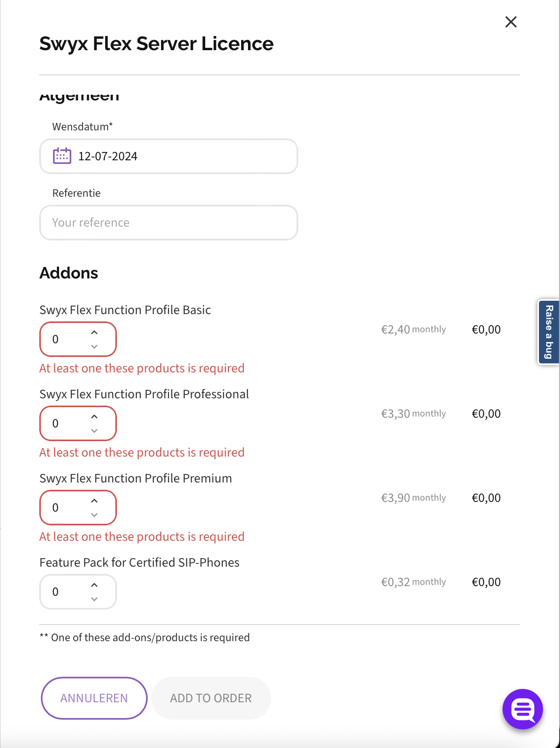The width and height of the screenshot is (560, 748).
Task: Select the Certified SIP-Phones quantity input
Action: click(65, 592)
